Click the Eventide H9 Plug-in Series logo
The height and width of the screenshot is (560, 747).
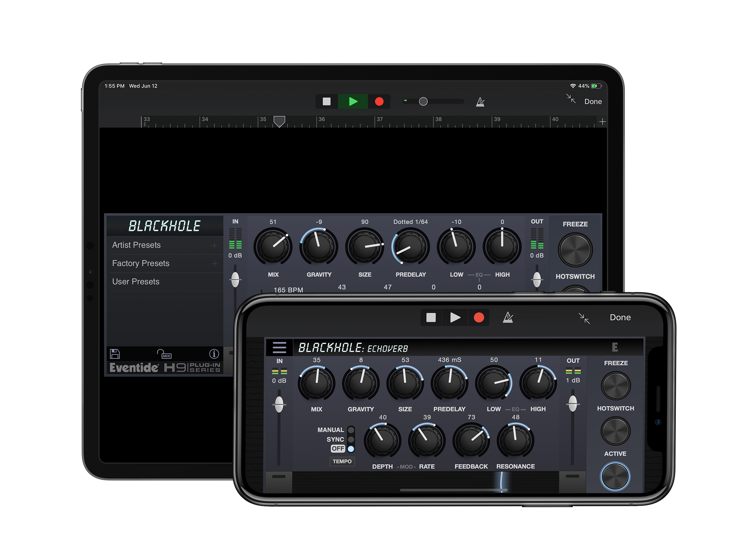point(165,367)
